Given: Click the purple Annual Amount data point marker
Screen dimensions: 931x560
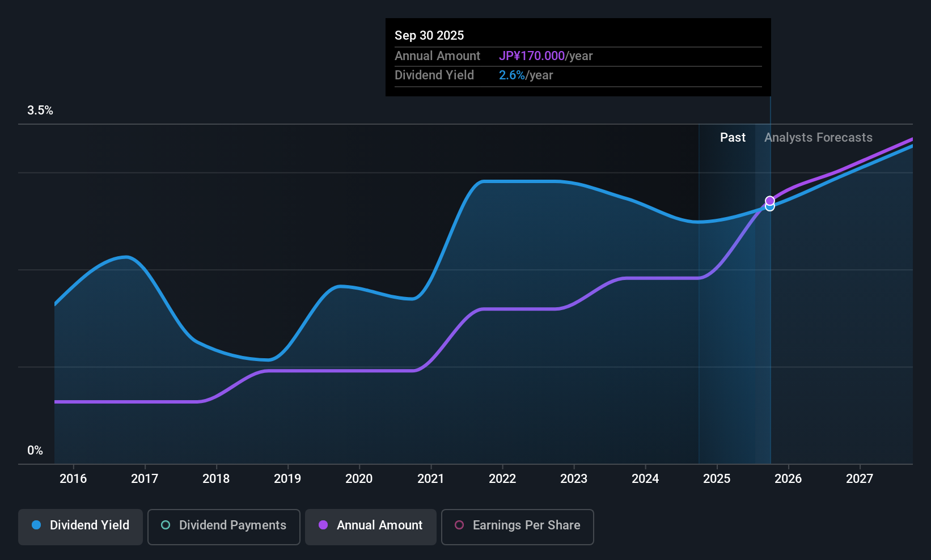Looking at the screenshot, I should [770, 201].
